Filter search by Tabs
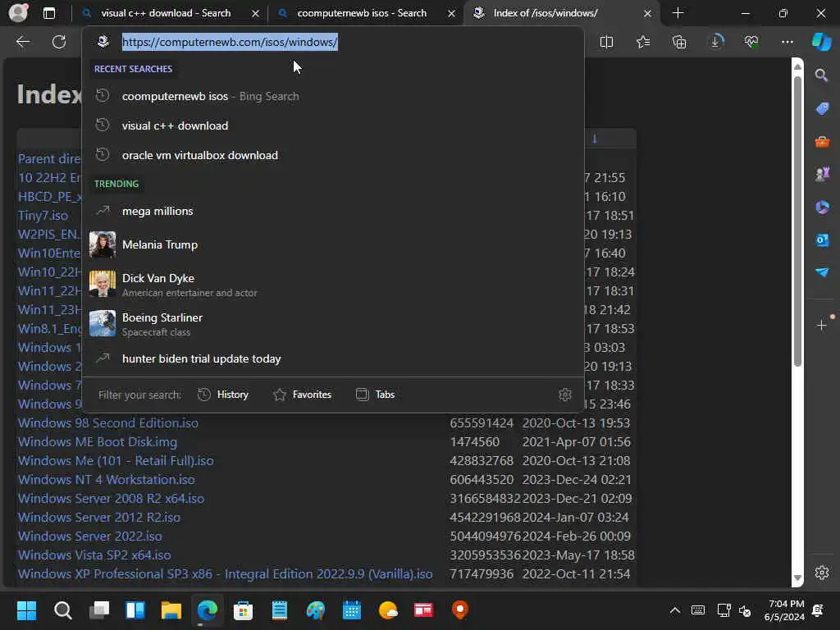The image size is (840, 630). [375, 395]
